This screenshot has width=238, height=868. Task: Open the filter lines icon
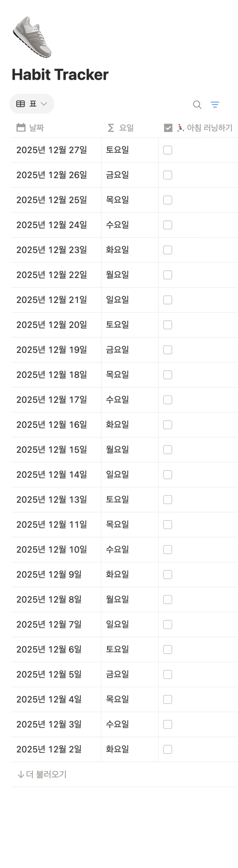215,105
